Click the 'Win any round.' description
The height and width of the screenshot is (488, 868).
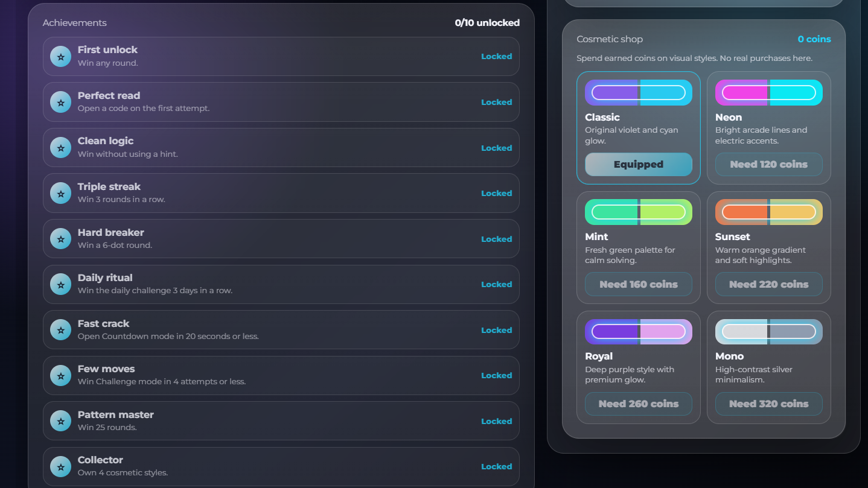click(108, 63)
